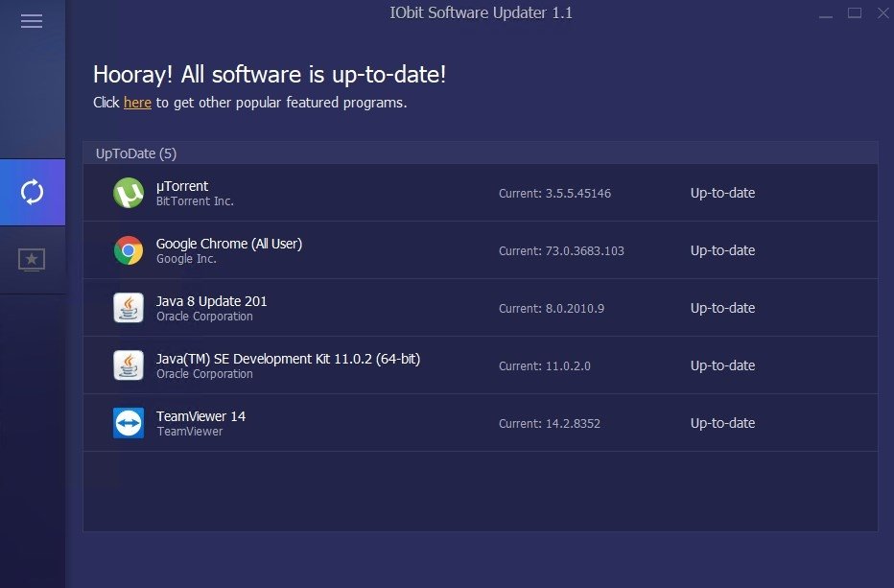Click version text Current: 73.0.3683.103
Screen dimensions: 894x588
click(561, 251)
